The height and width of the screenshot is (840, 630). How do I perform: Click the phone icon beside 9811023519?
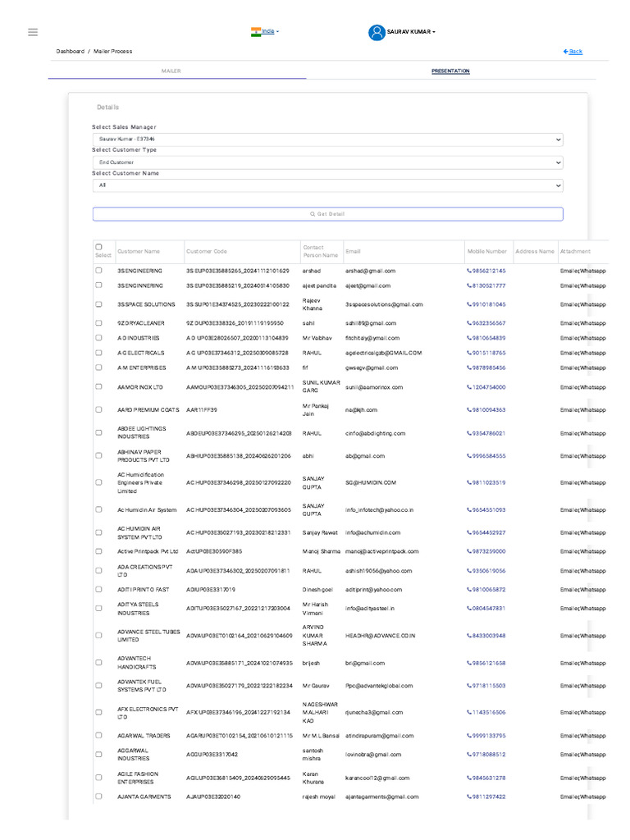[x=469, y=482]
